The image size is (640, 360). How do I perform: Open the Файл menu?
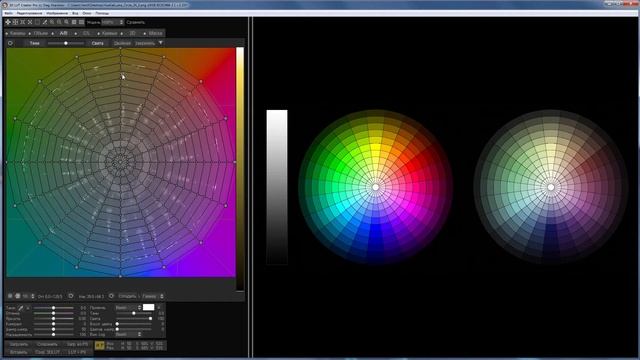click(x=8, y=13)
